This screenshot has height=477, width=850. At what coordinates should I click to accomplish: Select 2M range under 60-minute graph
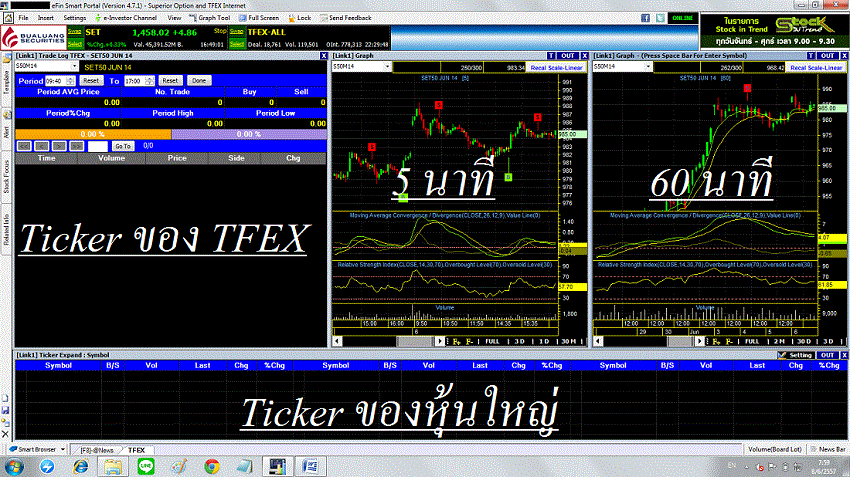pyautogui.click(x=779, y=341)
